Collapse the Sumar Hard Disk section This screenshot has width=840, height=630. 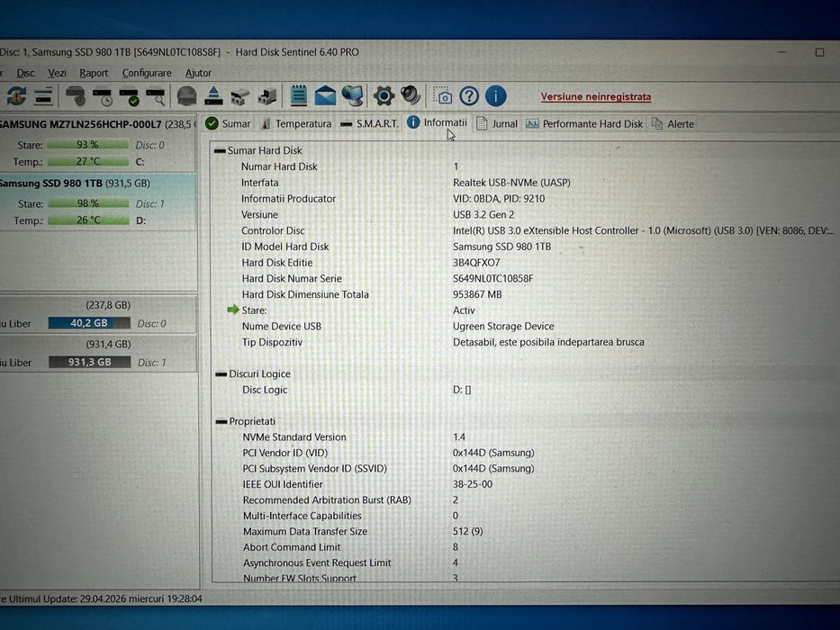click(220, 150)
